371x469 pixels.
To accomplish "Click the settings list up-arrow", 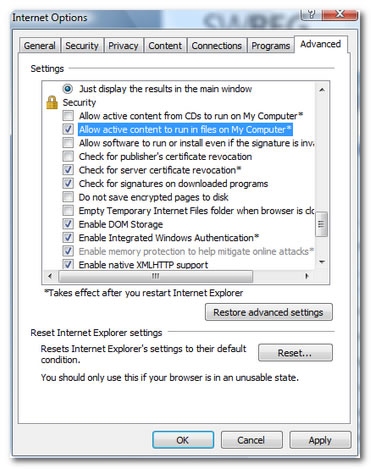I will [322, 90].
